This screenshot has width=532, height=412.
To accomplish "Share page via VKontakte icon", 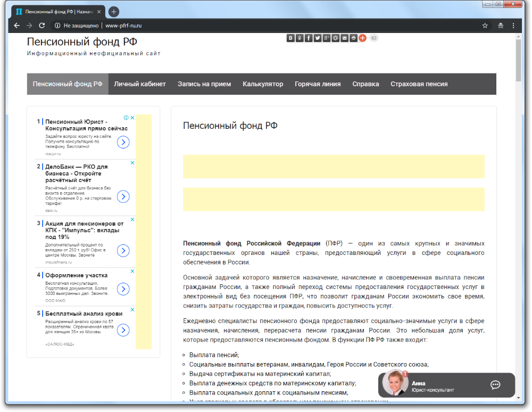I will coord(290,38).
